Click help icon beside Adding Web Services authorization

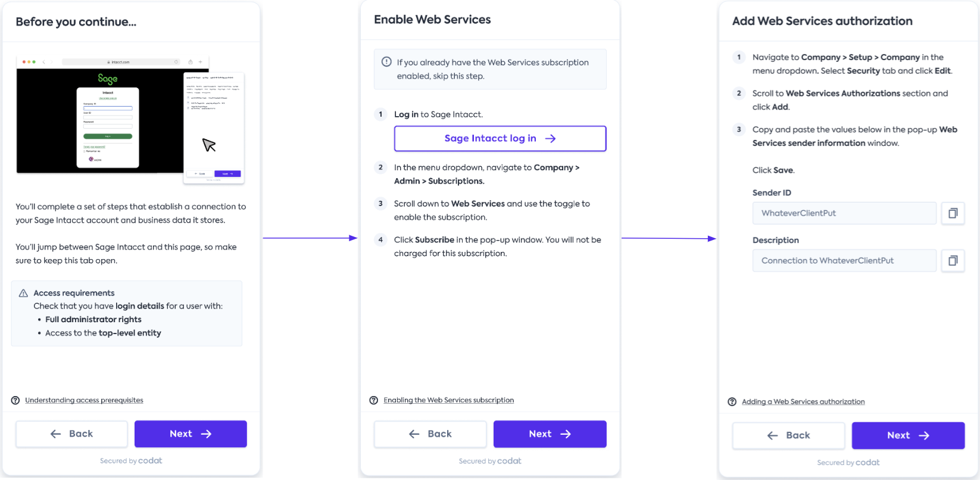(x=732, y=402)
